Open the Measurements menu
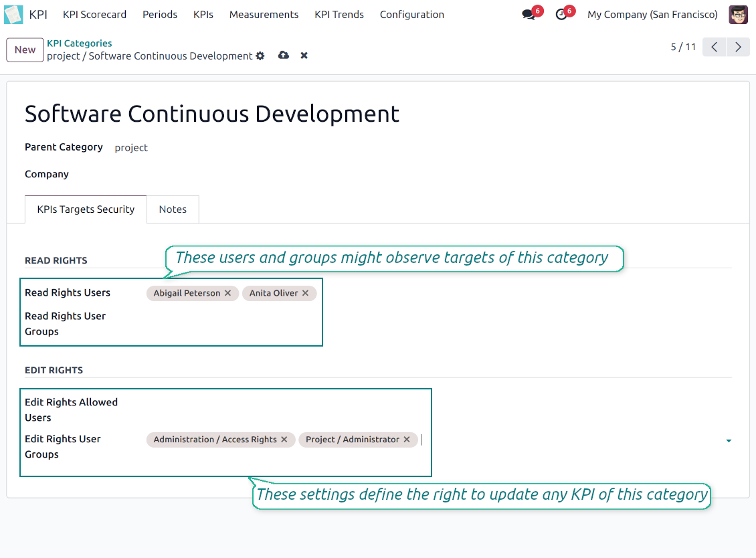Viewport: 756px width, 558px height. pos(264,15)
